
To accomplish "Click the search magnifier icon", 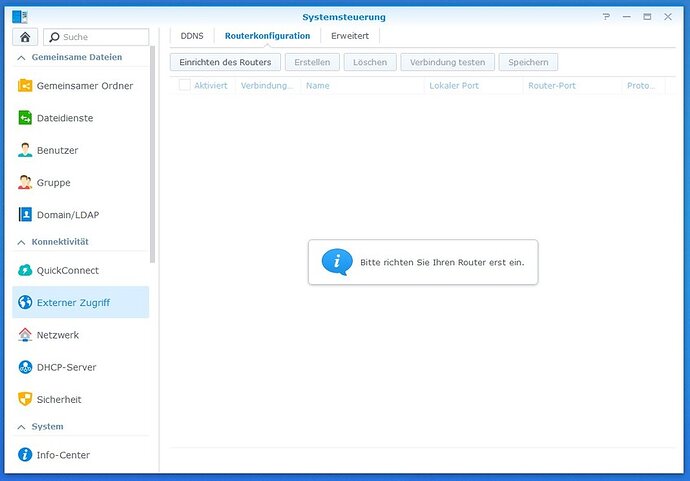I will [x=54, y=37].
